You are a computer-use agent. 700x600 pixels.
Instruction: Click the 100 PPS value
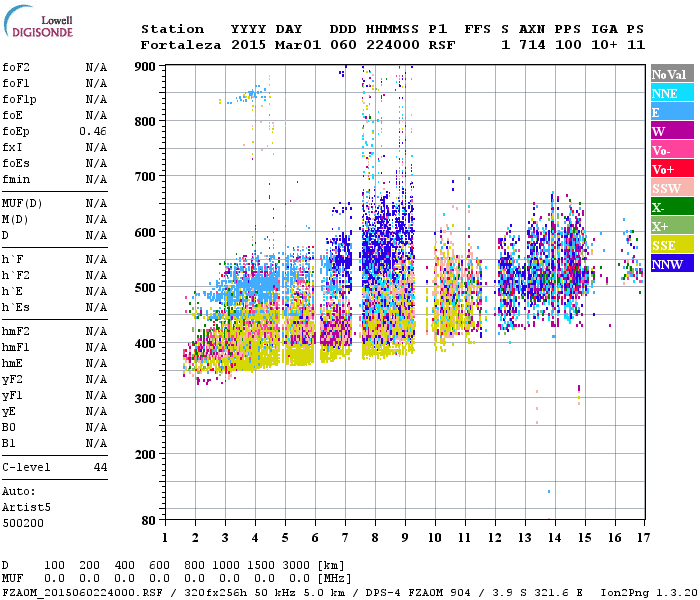568,45
